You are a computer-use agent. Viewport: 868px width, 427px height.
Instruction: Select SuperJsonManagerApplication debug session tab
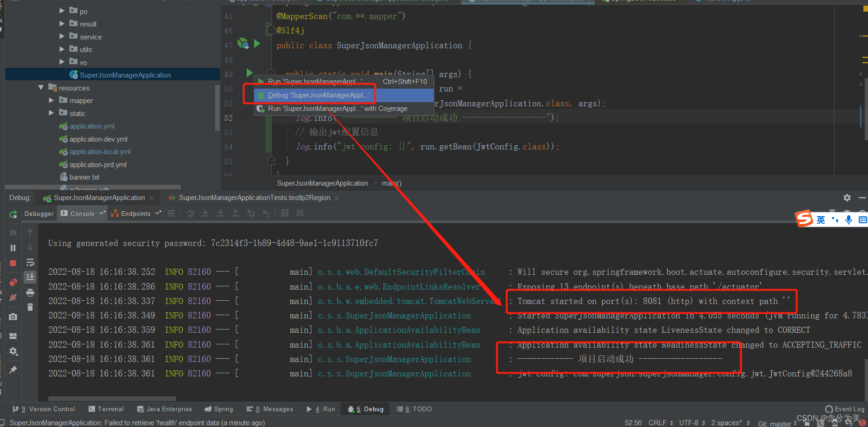(99, 198)
